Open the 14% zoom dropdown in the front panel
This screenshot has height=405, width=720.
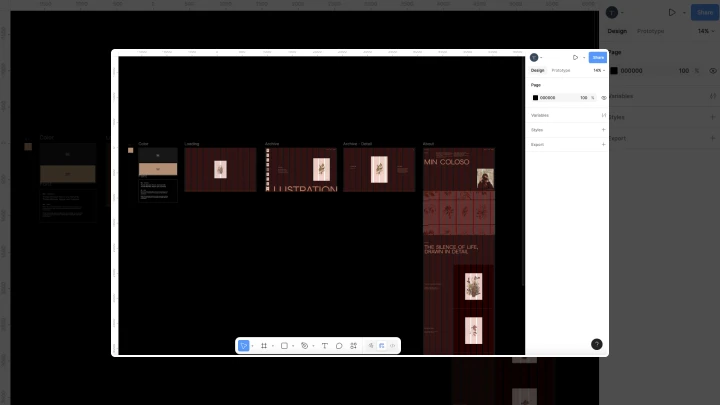click(599, 70)
